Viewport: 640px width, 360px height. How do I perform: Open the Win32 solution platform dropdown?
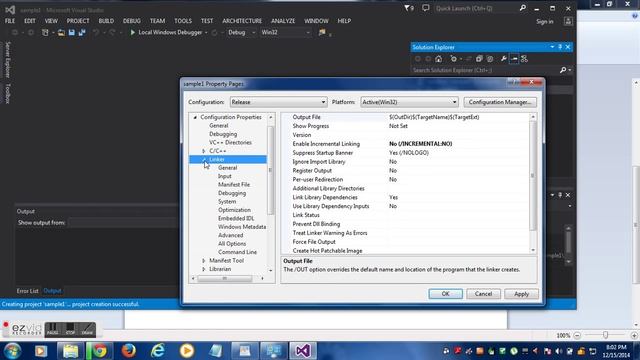click(x=286, y=32)
